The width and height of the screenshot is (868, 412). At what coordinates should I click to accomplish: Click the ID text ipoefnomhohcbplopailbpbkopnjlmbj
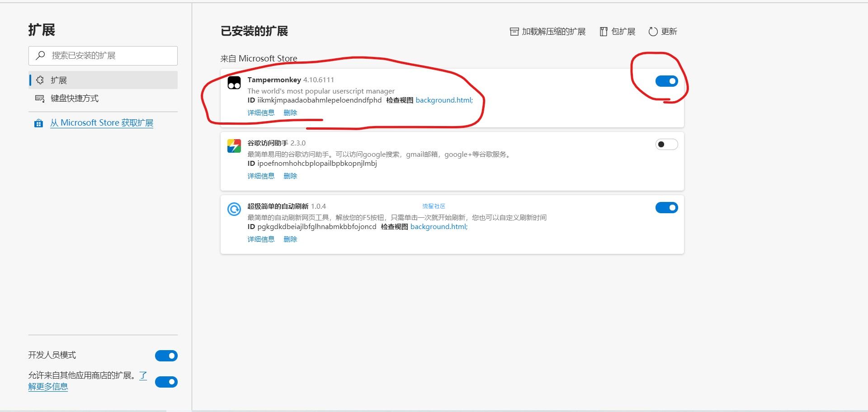317,164
